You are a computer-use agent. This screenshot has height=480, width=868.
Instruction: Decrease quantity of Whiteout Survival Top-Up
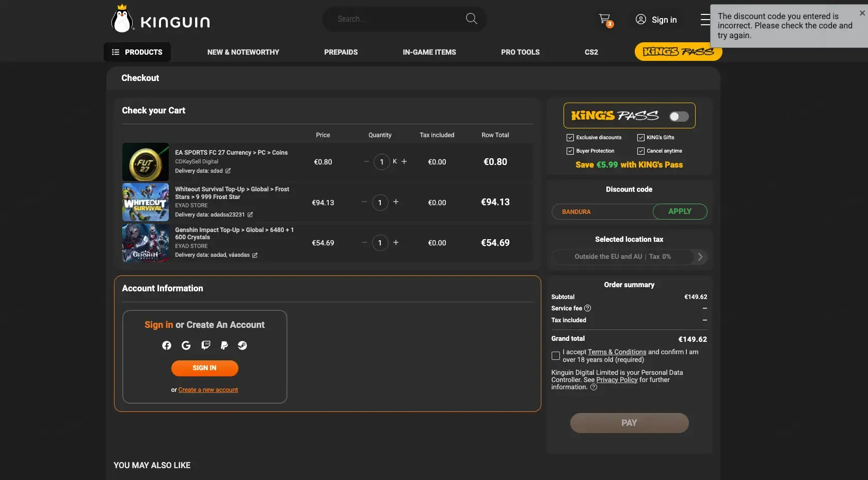coord(364,202)
